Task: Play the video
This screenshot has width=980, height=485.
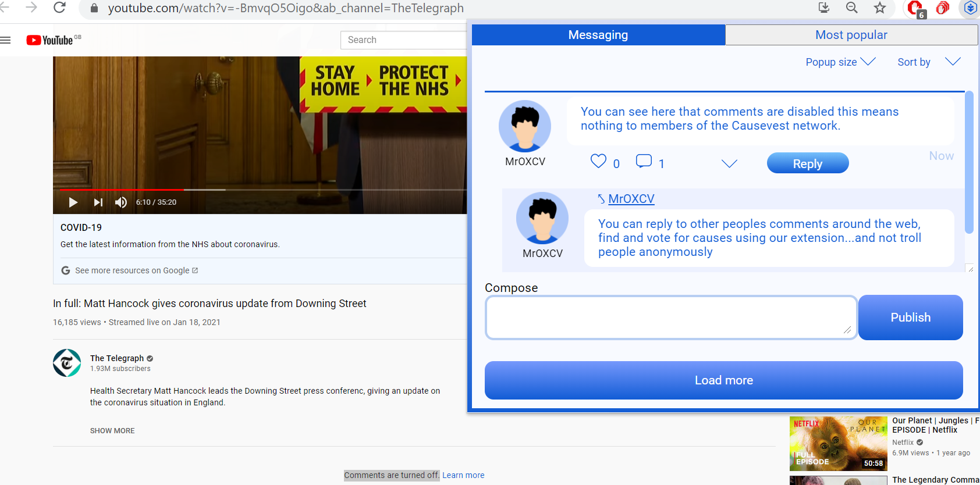Action: tap(73, 202)
